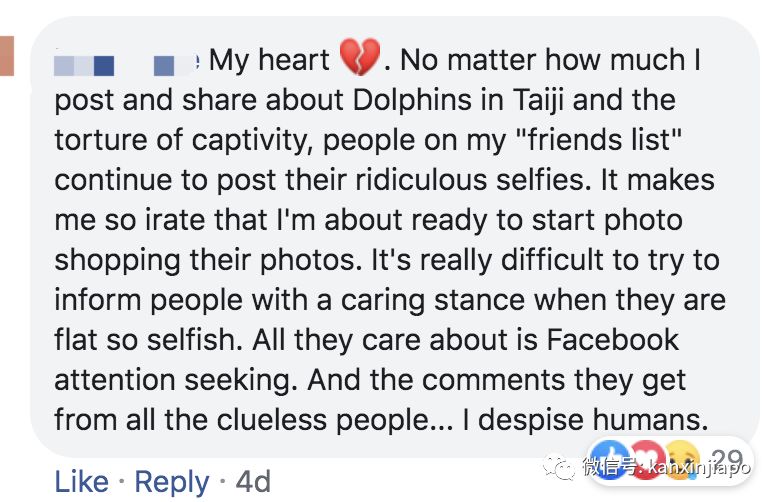
Task: Reply to this comment
Action: [x=171, y=482]
